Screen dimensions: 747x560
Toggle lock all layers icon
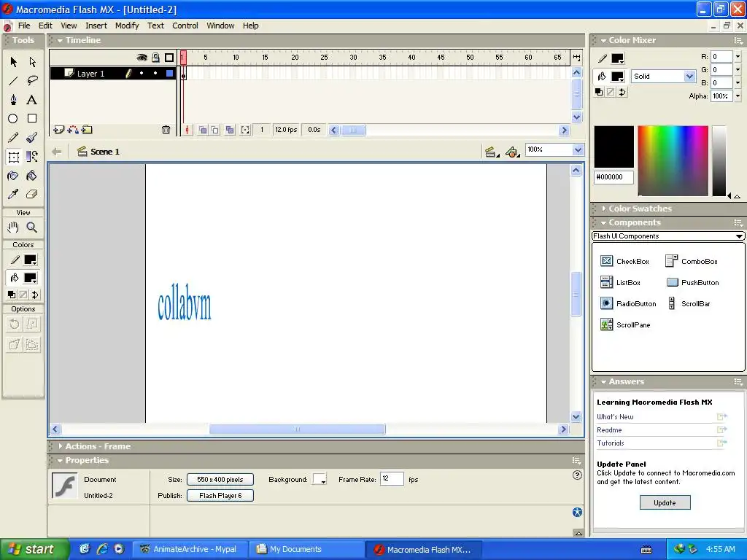(x=155, y=58)
